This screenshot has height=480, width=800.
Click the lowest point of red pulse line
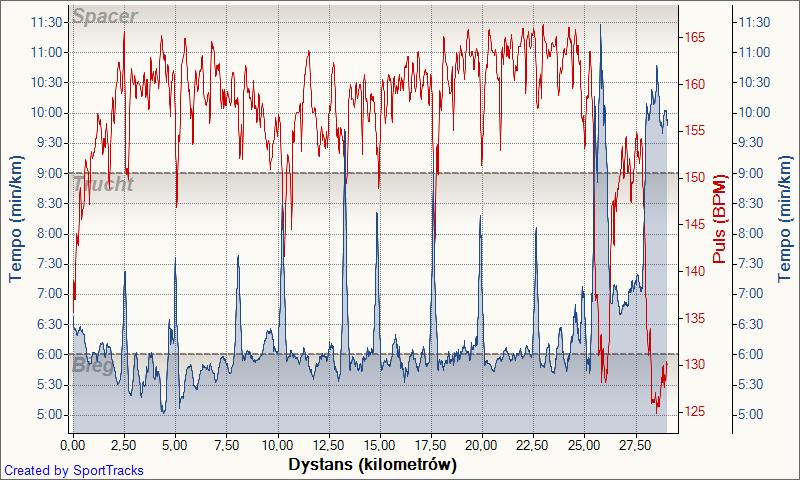click(657, 411)
